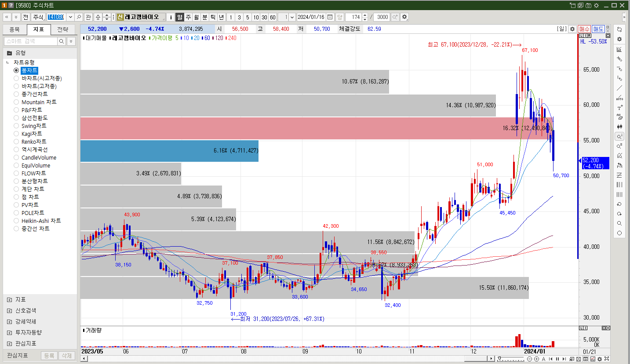Image resolution: width=630 pixels, height=364 pixels.
Task: Click the smart search magnifier icon
Action: [62, 41]
